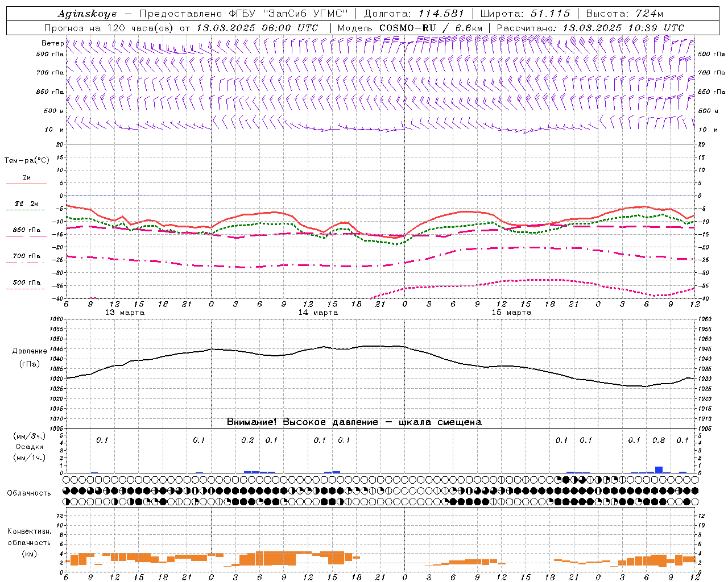
Task: Click dotted pink line sample under "500 гПа" legend
Action: pyautogui.click(x=26, y=289)
